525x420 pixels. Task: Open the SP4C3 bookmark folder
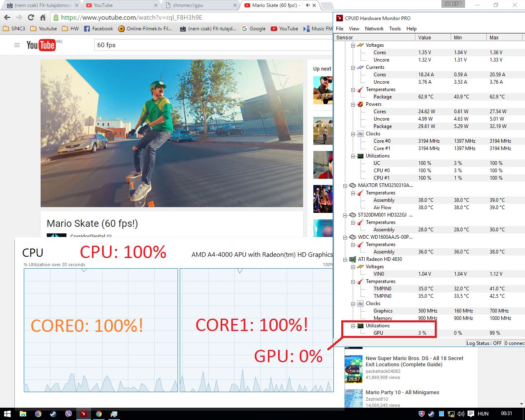point(14,29)
